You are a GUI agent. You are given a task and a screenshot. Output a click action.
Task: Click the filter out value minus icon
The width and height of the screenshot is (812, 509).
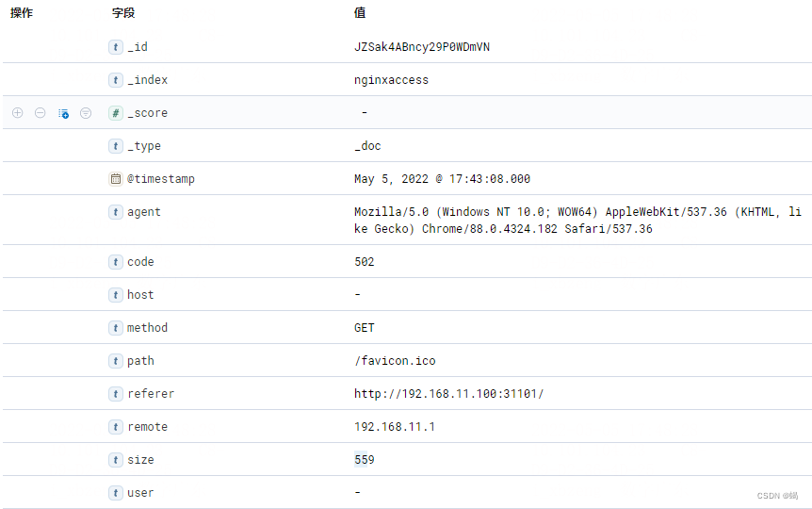coord(40,113)
